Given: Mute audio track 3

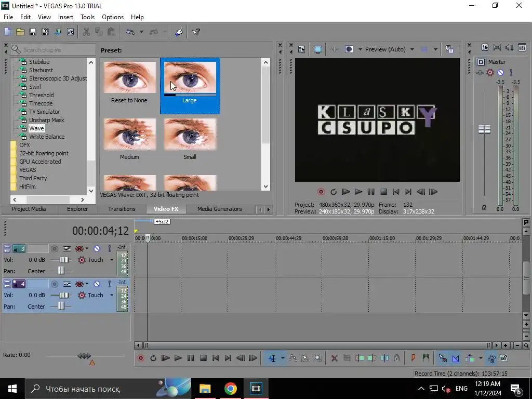Looking at the screenshot, I should 97,249.
